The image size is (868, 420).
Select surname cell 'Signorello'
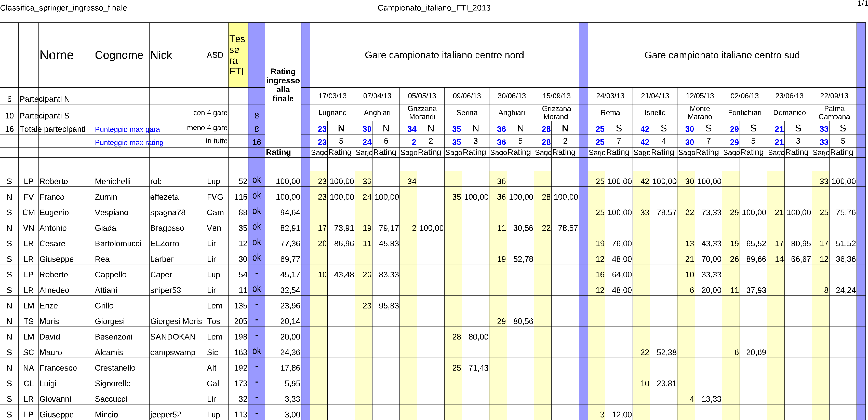113,383
